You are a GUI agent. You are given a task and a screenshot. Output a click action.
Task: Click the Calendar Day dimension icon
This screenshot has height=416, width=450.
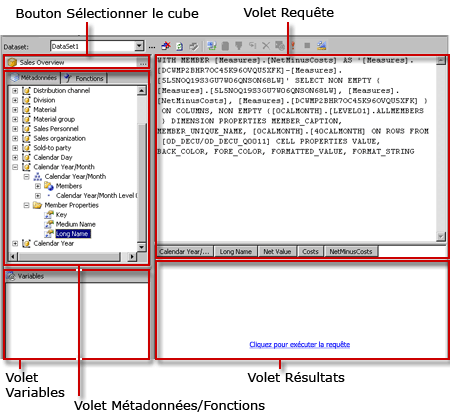26,157
